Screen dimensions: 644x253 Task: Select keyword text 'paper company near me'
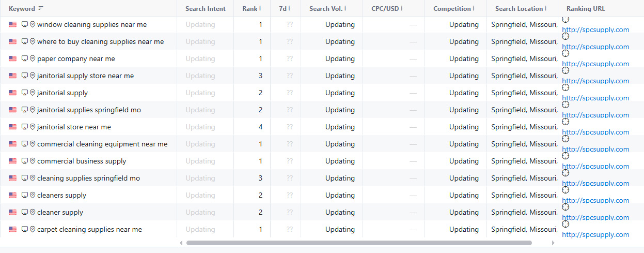pos(76,58)
